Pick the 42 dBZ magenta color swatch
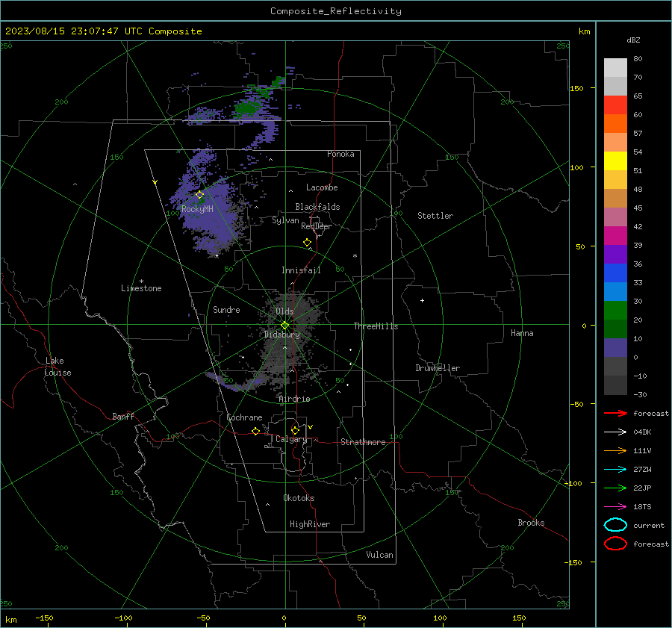This screenshot has width=672, height=628. coord(615,236)
